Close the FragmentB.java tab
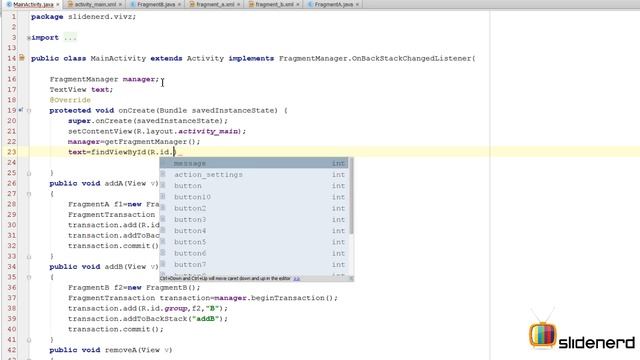The width and height of the screenshot is (640, 360). pyautogui.click(x=179, y=4)
